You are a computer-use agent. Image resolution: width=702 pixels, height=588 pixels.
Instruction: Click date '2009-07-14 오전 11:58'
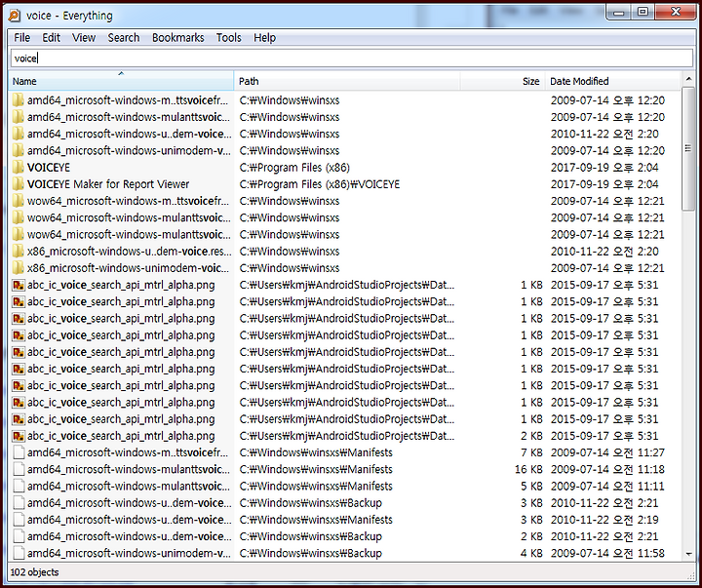607,554
